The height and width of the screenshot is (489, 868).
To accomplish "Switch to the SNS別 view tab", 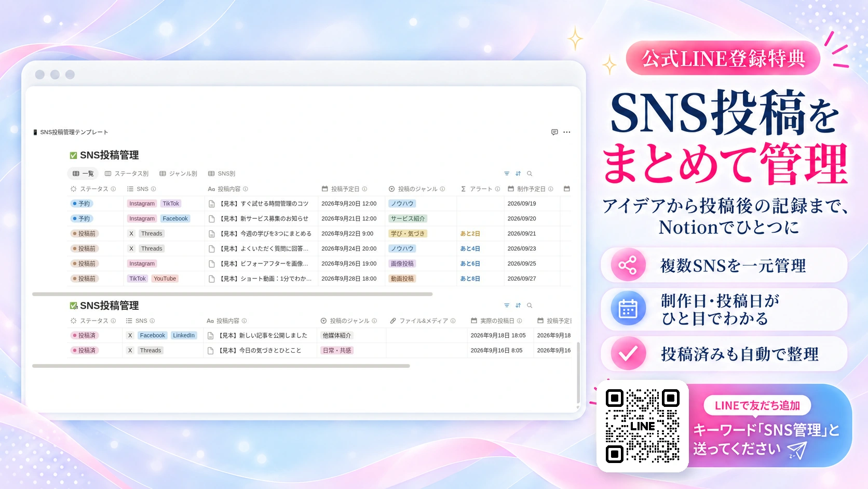I will [222, 174].
